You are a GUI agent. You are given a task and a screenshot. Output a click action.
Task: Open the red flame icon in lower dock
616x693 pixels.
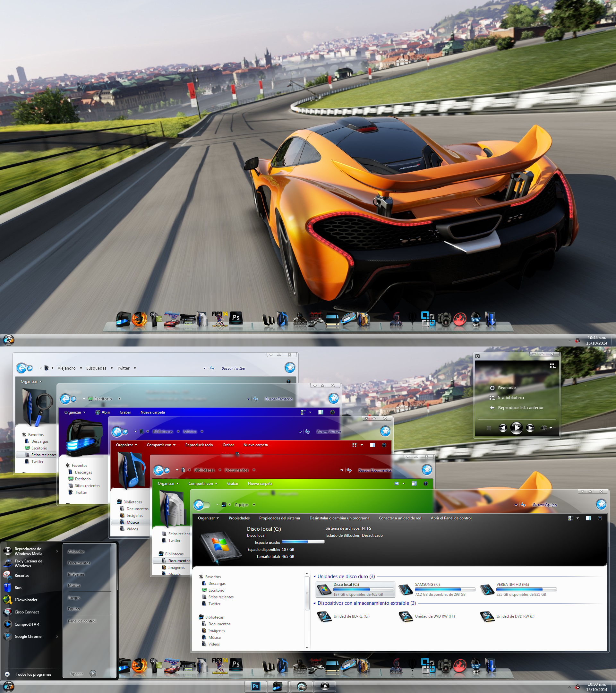coord(460,666)
